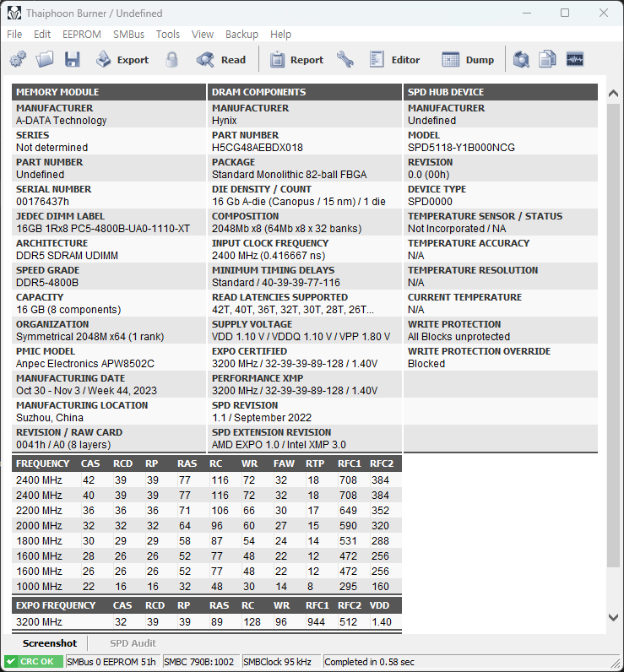Open the File menu
Screen dimensions: 624x672
(x=14, y=35)
